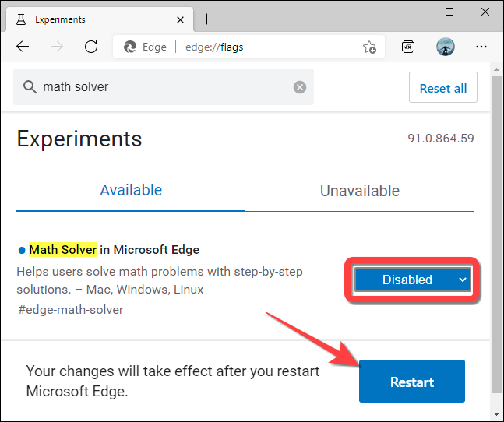Screen dimensions: 504x422
Task: Clear the search flags text field
Action: click(300, 87)
